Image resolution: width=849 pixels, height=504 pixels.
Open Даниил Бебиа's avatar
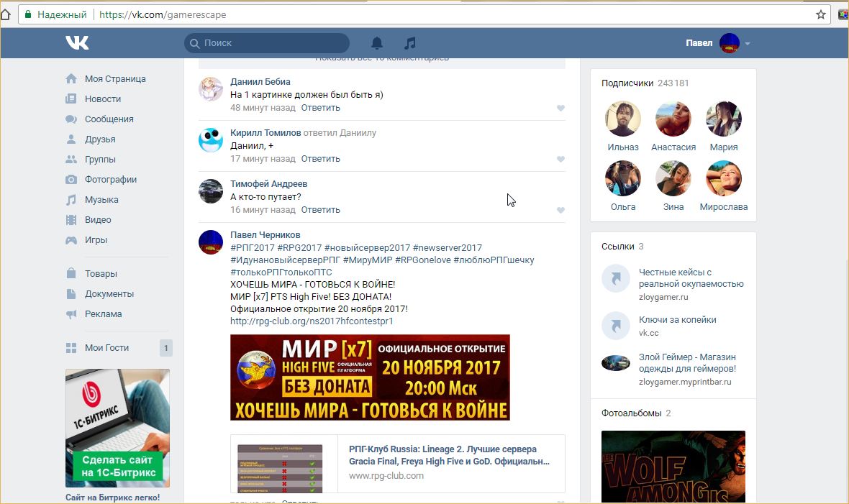[211, 88]
